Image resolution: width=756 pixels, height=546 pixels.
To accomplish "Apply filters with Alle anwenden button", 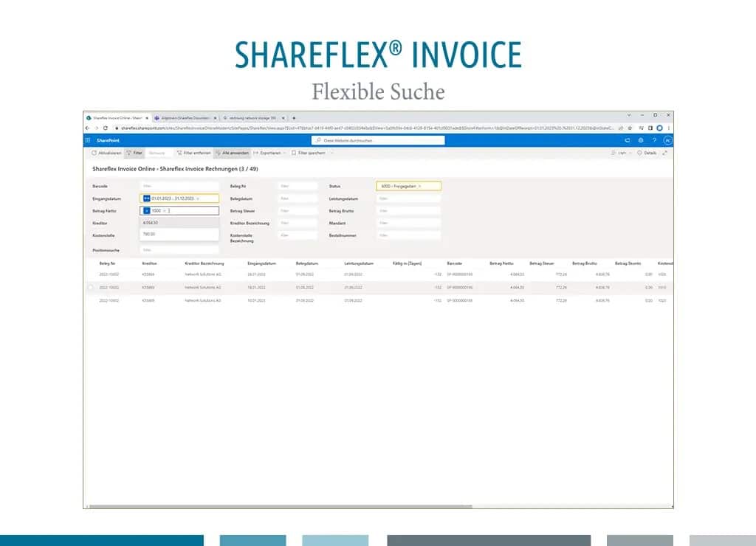I will [x=231, y=153].
